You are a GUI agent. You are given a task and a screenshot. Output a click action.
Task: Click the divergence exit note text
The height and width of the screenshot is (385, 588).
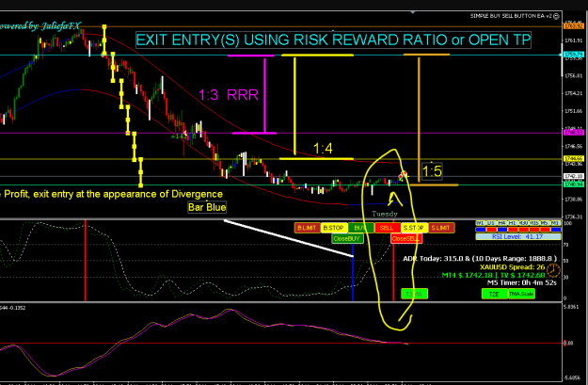pyautogui.click(x=112, y=194)
